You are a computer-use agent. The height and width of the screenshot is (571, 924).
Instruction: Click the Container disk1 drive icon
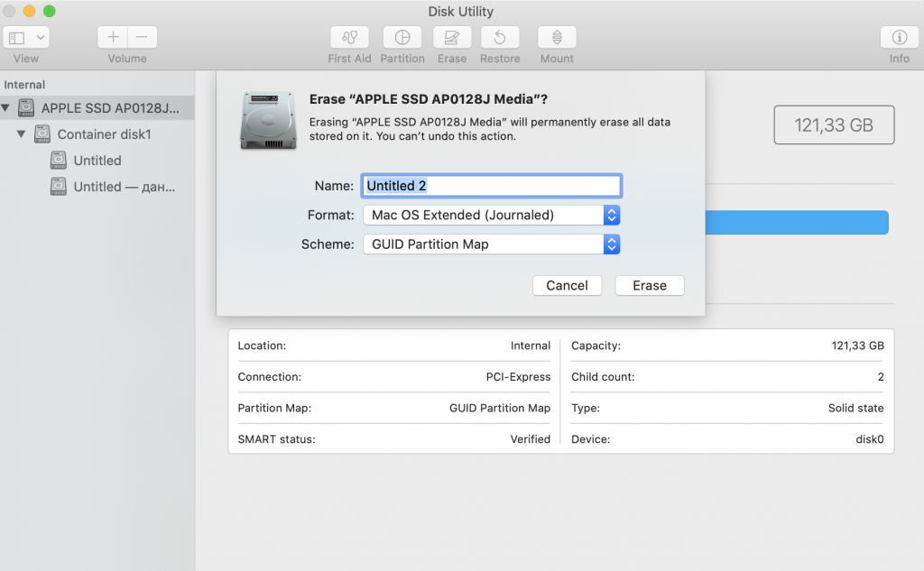[x=42, y=134]
